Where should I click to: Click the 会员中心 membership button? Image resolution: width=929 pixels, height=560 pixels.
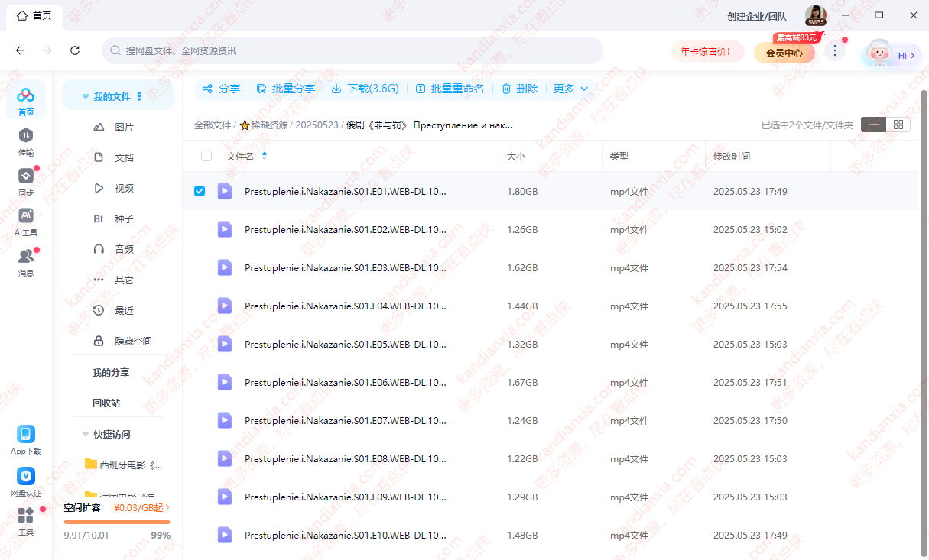(784, 53)
